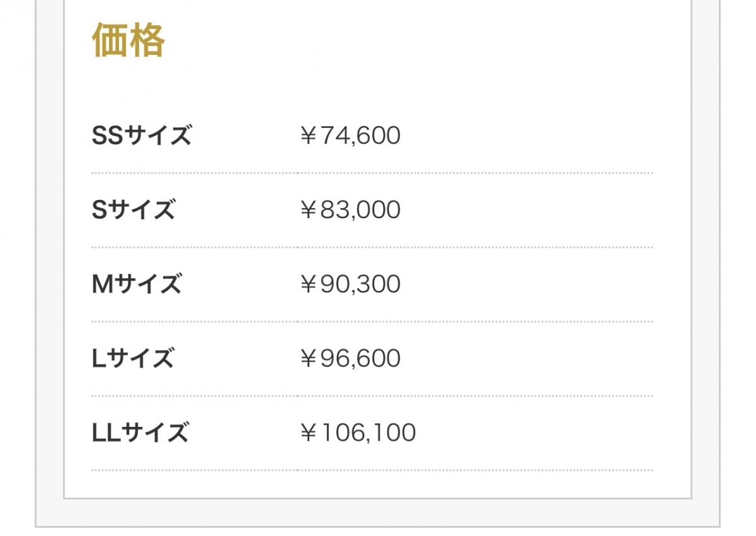Pick the 96,600 price amount

coord(360,359)
